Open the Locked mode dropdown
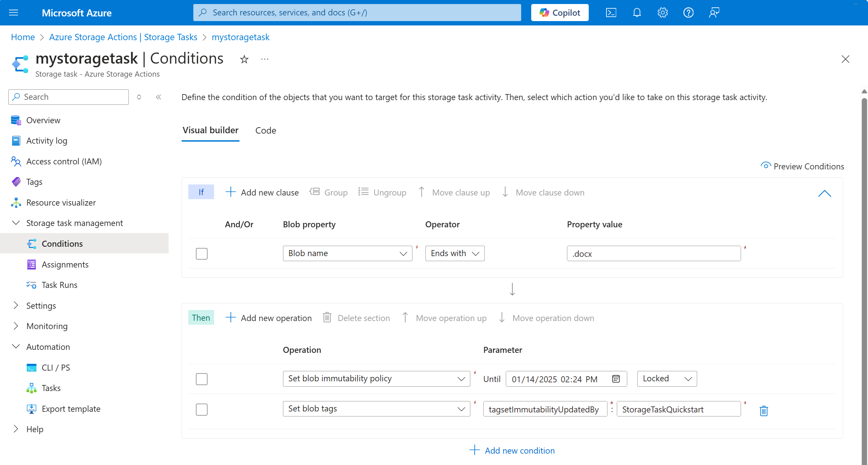This screenshot has width=868, height=465. tap(666, 379)
